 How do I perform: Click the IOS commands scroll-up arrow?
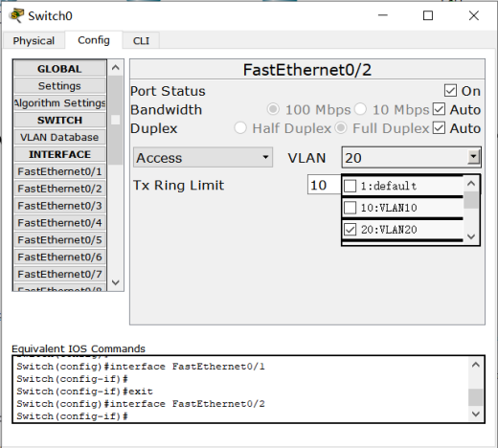coord(476,365)
